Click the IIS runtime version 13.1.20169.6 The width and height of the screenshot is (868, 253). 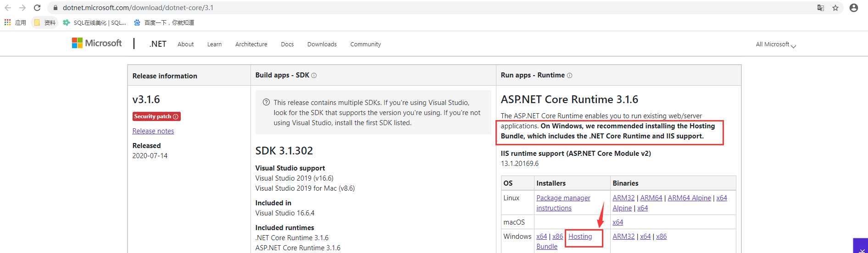[520, 164]
